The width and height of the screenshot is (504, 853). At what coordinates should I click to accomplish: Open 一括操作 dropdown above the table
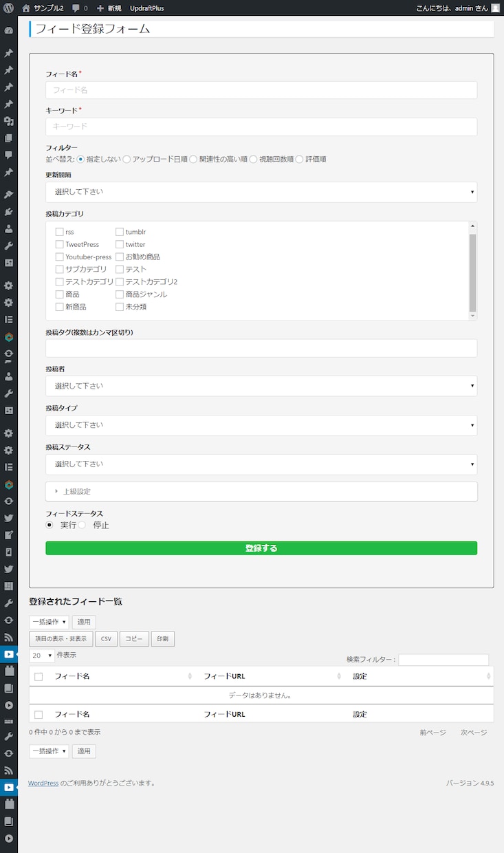[x=49, y=622]
